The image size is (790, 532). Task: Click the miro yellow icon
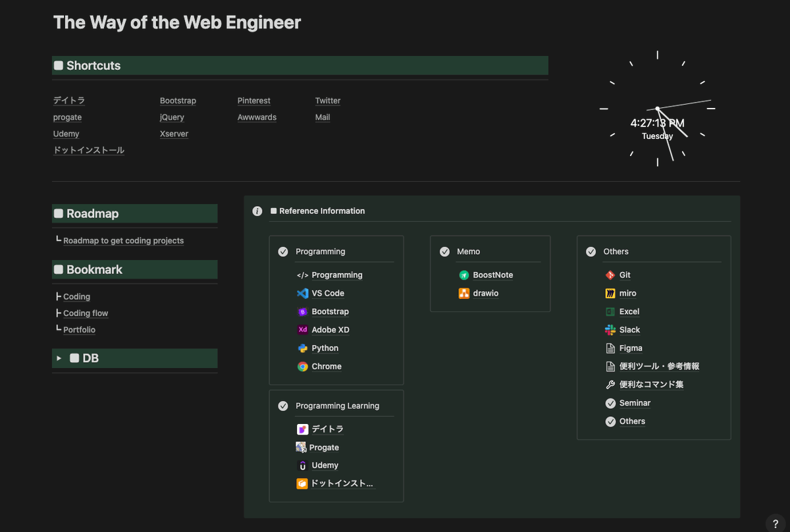click(610, 294)
